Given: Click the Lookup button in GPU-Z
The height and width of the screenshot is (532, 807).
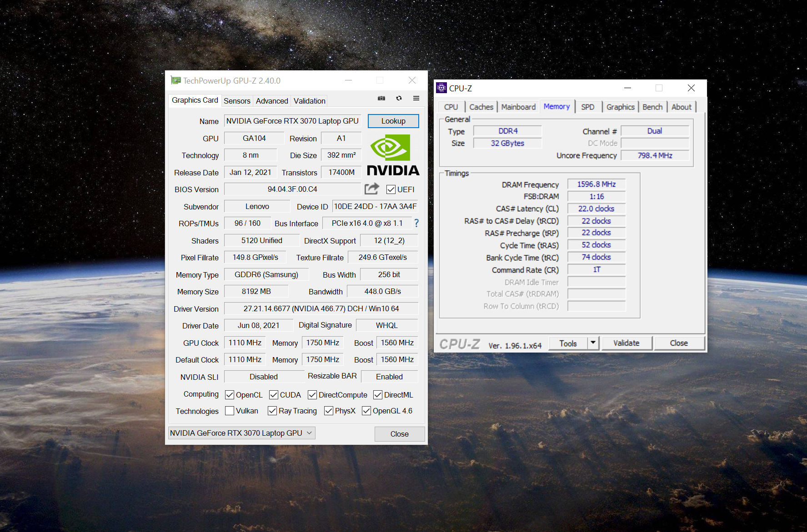Looking at the screenshot, I should click(x=393, y=121).
